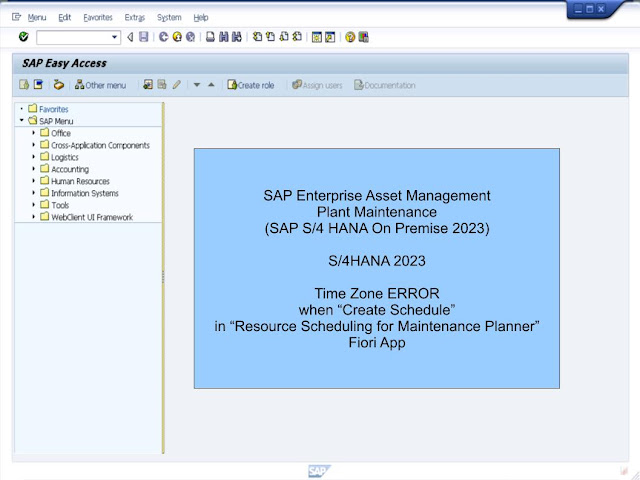This screenshot has height=480, width=640.
Task: Expand the Human Resources folder arrow
Action: [x=33, y=180]
